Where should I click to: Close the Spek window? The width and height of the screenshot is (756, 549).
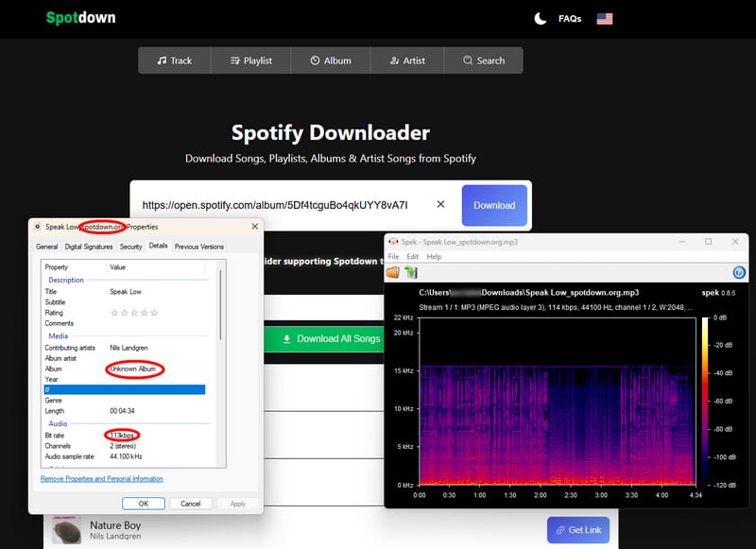pyautogui.click(x=735, y=242)
